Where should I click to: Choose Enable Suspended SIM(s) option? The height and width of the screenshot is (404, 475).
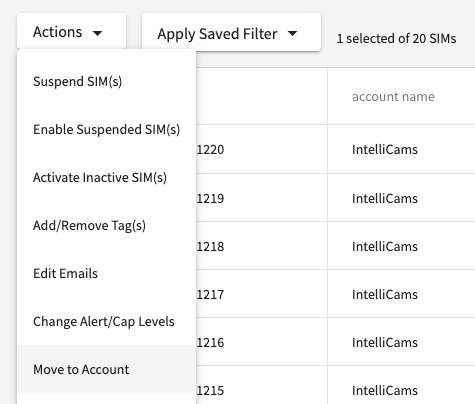(106, 130)
